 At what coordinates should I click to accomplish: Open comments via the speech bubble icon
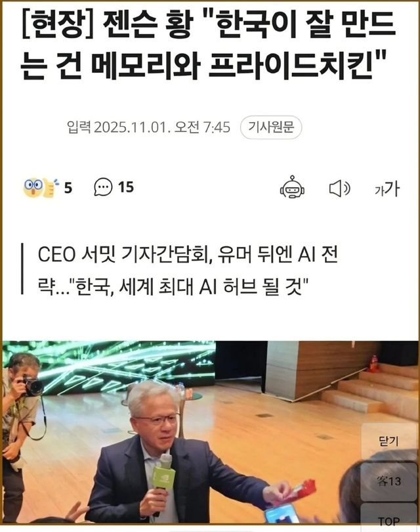(x=103, y=187)
